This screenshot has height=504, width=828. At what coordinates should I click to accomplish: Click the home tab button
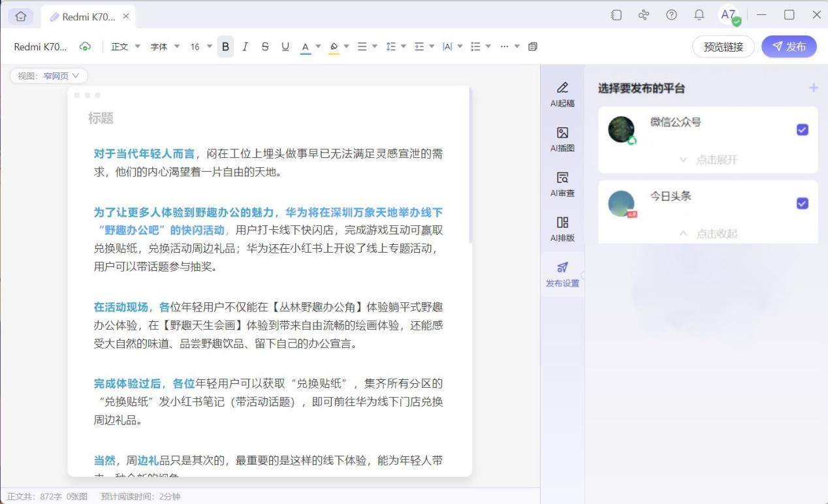coord(20,14)
